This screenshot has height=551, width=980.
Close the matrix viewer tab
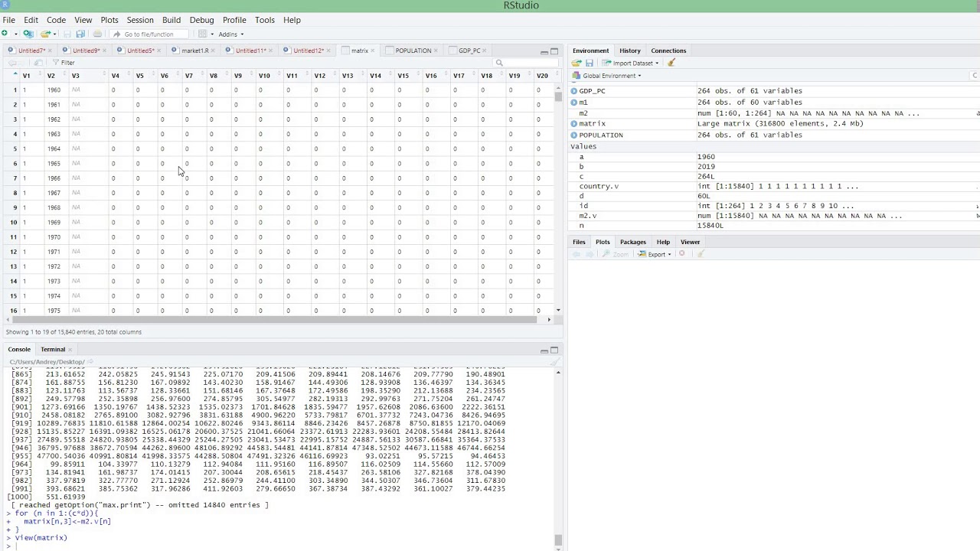pos(373,51)
